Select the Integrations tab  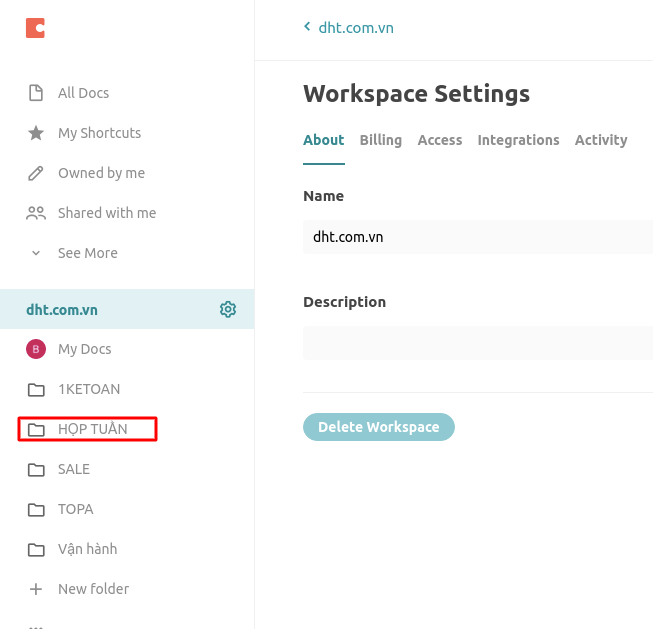[518, 140]
